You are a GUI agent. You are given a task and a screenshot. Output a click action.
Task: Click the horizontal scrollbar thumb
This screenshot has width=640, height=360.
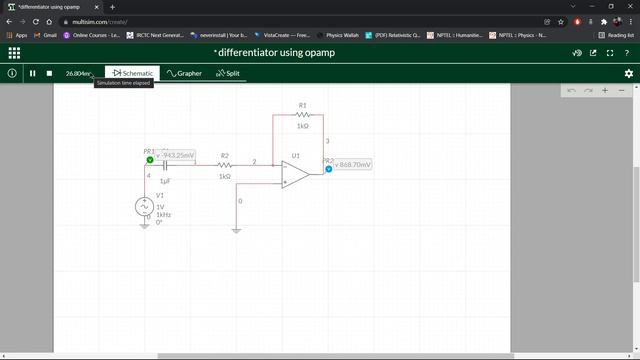tap(336, 356)
